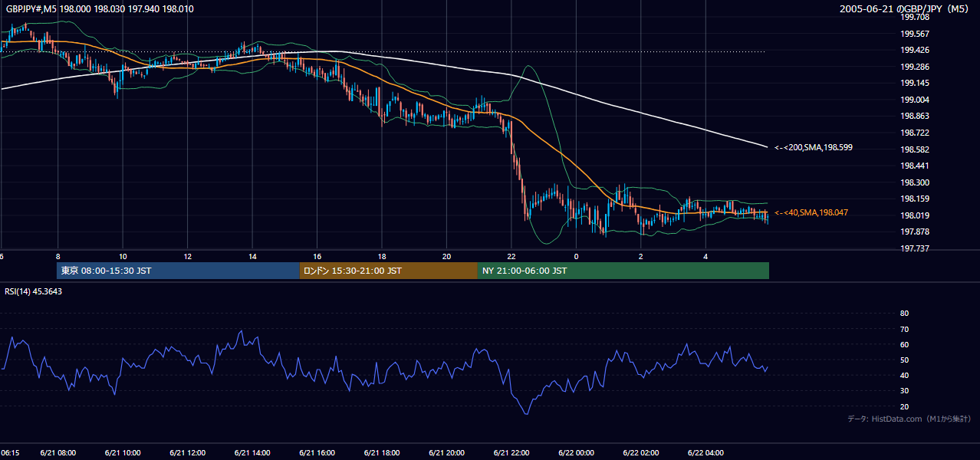
Task: Click the time label 6/22 04:00
Action: click(x=706, y=453)
